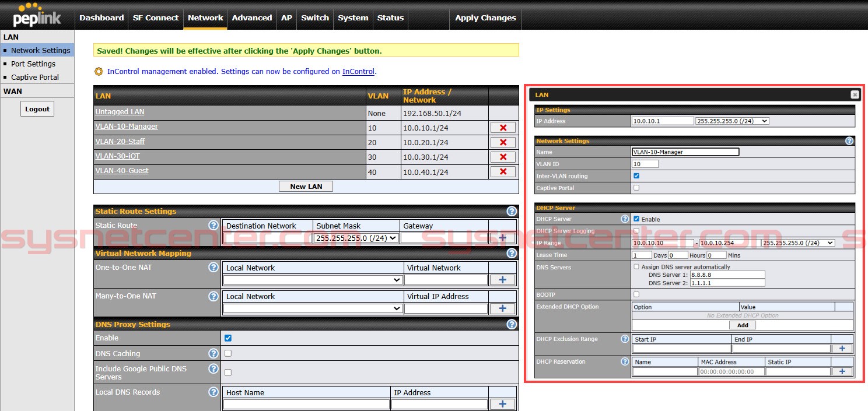Open the Status tab
The height and width of the screenshot is (411, 868).
[x=390, y=17]
